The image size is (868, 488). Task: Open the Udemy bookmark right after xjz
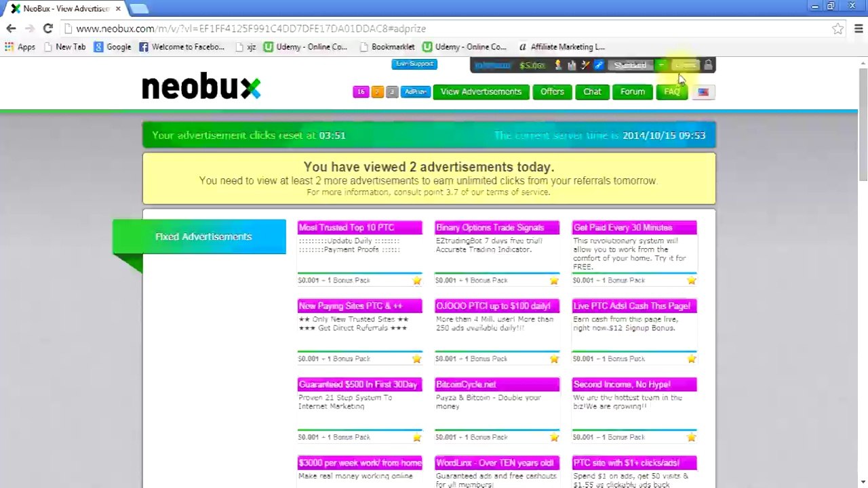point(306,47)
